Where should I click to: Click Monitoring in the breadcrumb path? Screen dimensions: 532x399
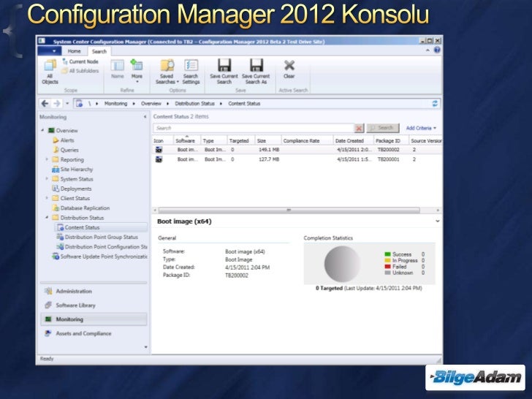coord(115,104)
